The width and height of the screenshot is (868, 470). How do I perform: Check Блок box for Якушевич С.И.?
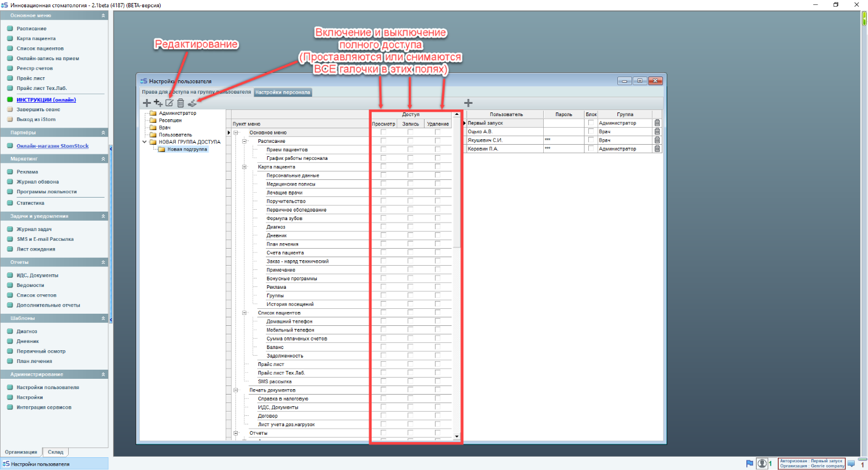pyautogui.click(x=591, y=140)
